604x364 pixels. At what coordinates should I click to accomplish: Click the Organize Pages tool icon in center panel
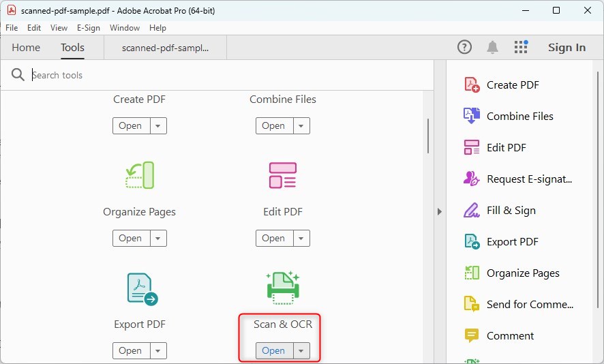pos(140,175)
